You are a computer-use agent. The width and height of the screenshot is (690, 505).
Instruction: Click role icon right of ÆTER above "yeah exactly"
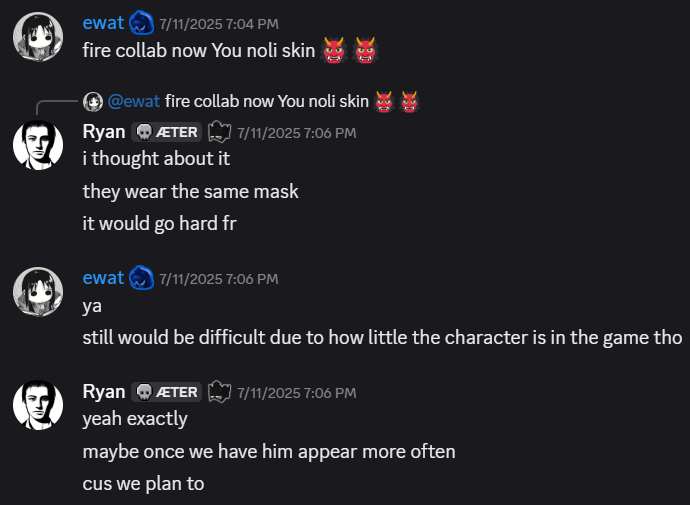click(x=220, y=392)
